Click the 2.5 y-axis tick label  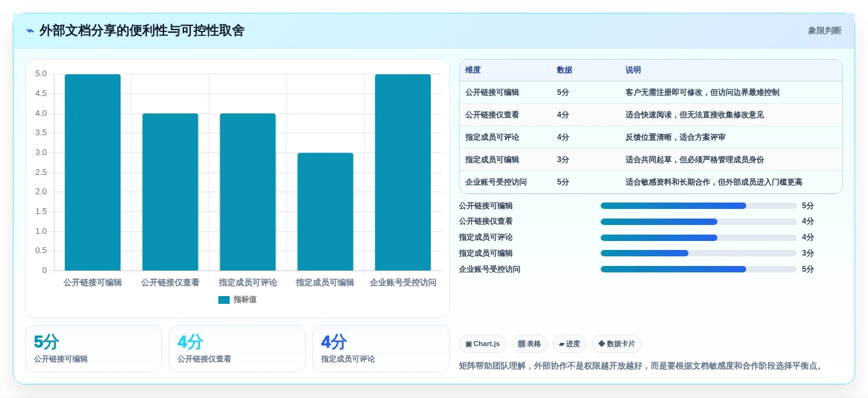[x=41, y=172]
